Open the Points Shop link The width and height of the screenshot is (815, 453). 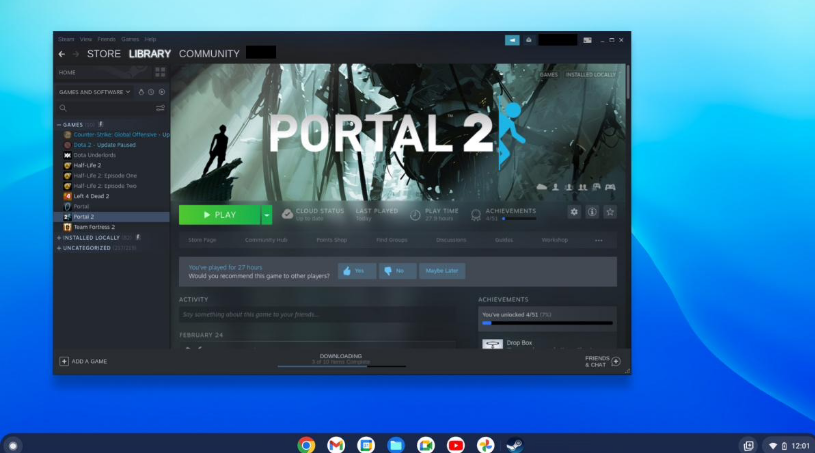coord(332,240)
